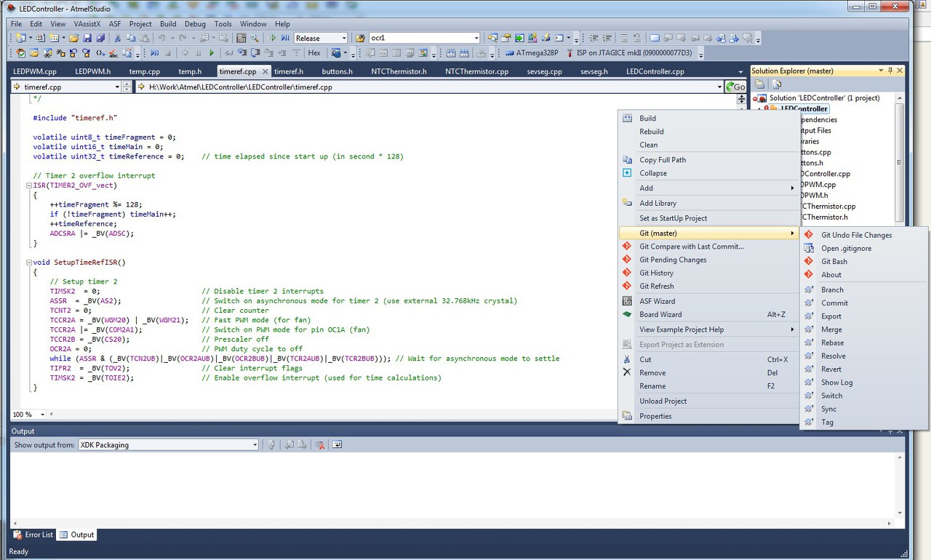The width and height of the screenshot is (931, 560).
Task: Open ASF Wizard from context menu
Action: 657,301
